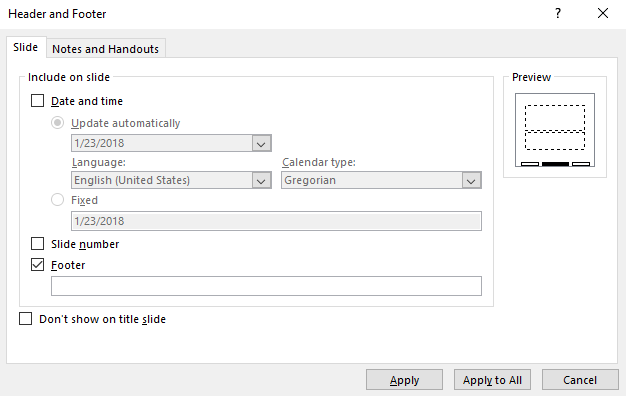The height and width of the screenshot is (396, 626).
Task: Cancel the Header and Footer dialog
Action: tap(580, 380)
